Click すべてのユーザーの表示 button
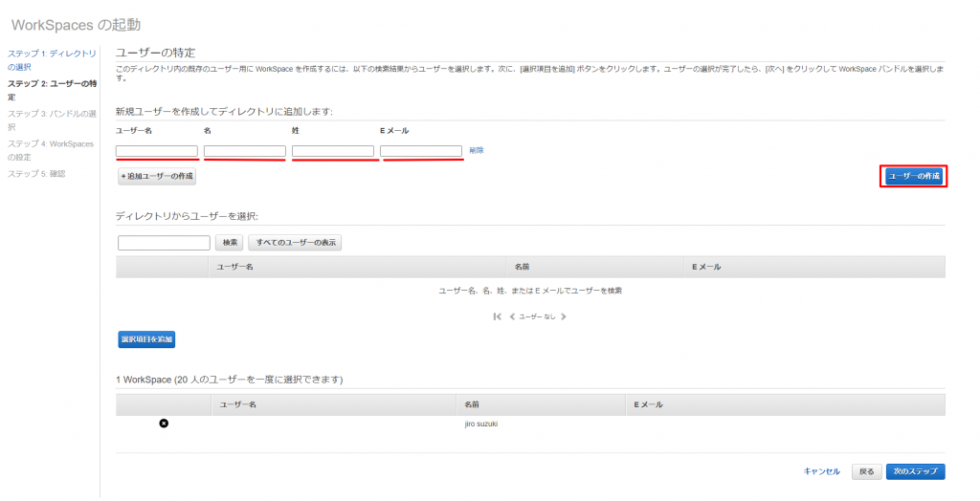This screenshot has width=980, height=501. [295, 243]
